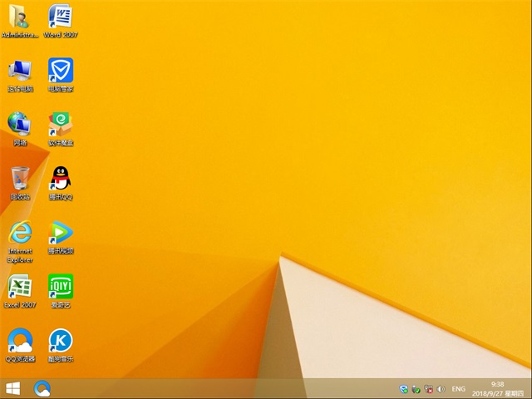Screen dimensions: 532x399
Task: Click the volume speaker tray icon
Action: (441, 389)
